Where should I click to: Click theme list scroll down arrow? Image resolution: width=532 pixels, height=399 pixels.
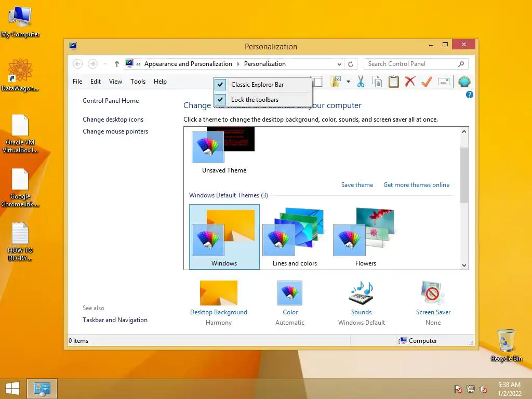pos(464,265)
